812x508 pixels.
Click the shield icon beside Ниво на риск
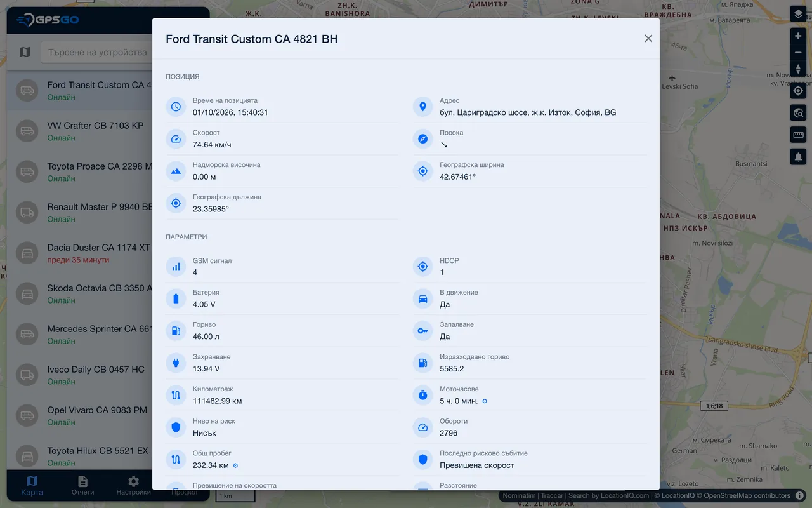pos(176,427)
